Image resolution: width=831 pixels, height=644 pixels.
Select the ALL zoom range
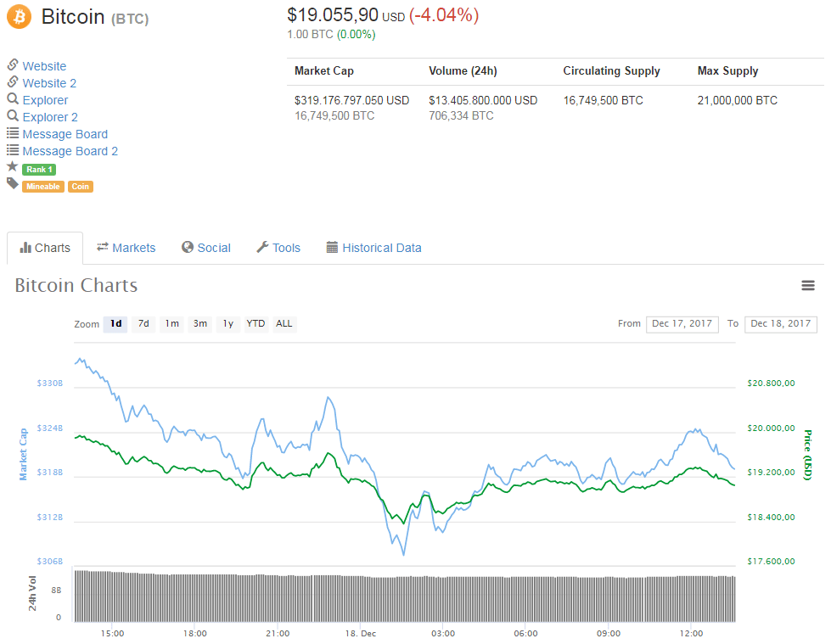(284, 323)
